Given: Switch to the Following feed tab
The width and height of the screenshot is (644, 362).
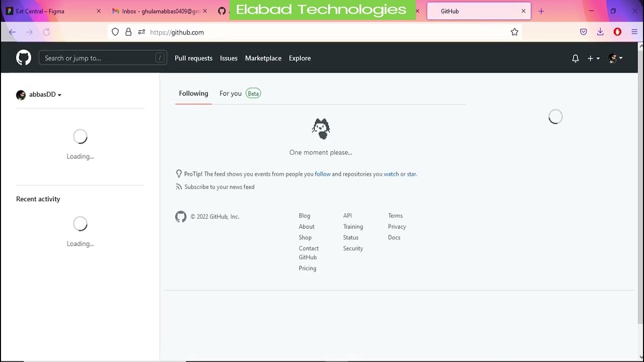Looking at the screenshot, I should pyautogui.click(x=193, y=94).
